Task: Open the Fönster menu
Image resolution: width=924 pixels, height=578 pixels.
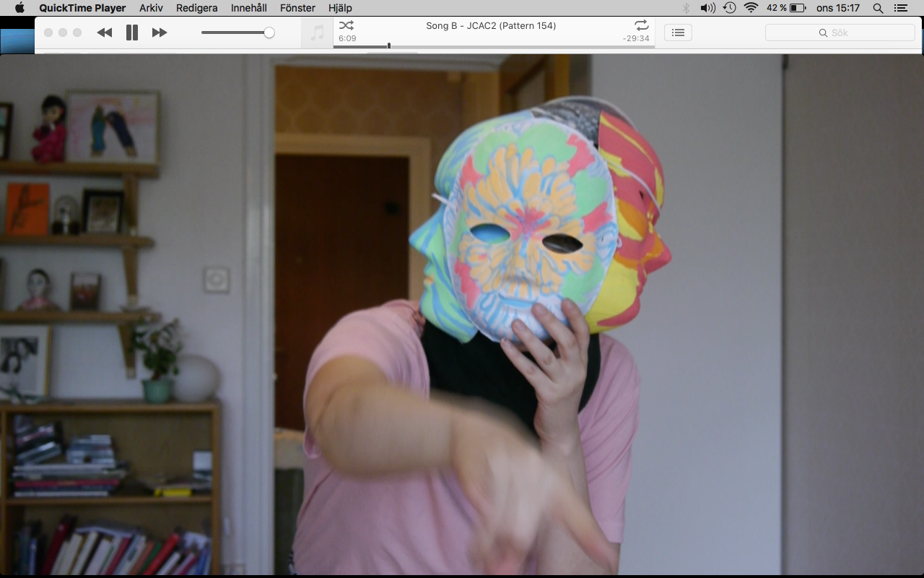Action: click(x=297, y=8)
